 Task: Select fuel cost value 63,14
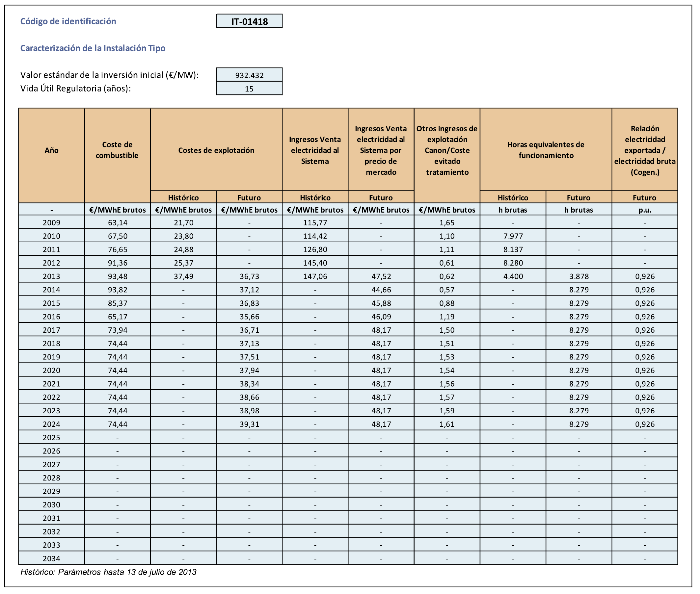tap(117, 222)
